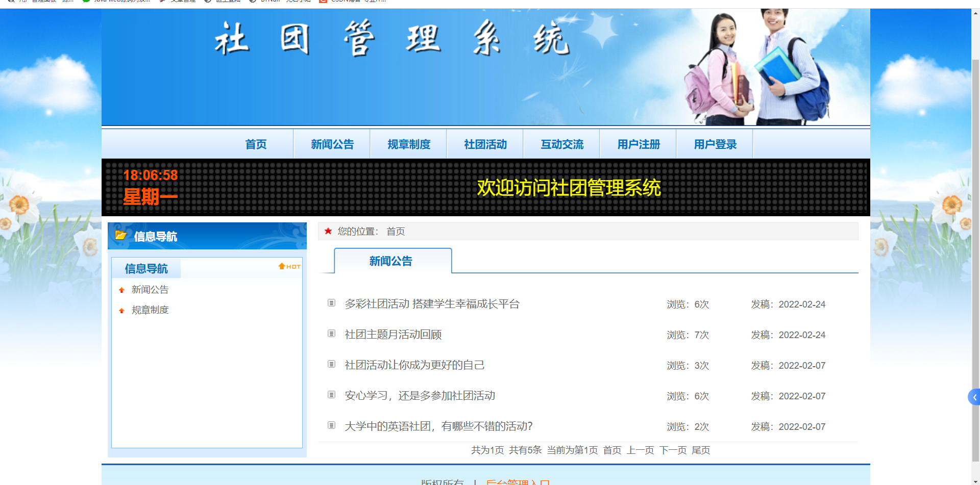The height and width of the screenshot is (485, 980).
Task: Click date 2022-02-07 of 大学中的英语社团 row
Action: (x=802, y=427)
